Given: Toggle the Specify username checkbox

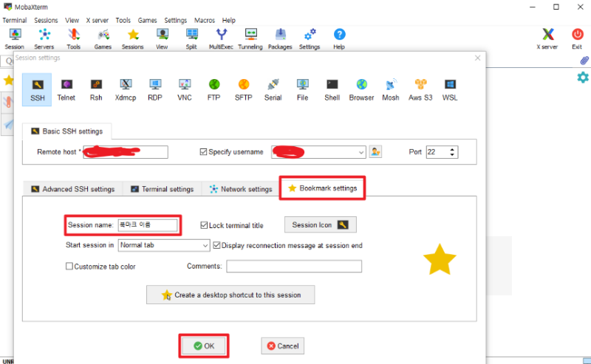Looking at the screenshot, I should [x=204, y=152].
